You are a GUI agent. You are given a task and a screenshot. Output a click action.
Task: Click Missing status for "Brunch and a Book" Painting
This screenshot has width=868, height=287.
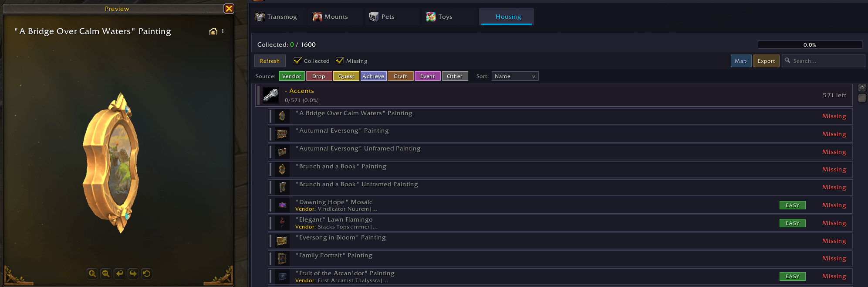(834, 170)
